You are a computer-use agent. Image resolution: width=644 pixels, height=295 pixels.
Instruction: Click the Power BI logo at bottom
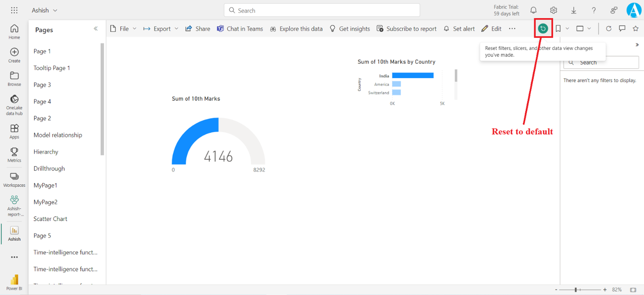click(14, 282)
